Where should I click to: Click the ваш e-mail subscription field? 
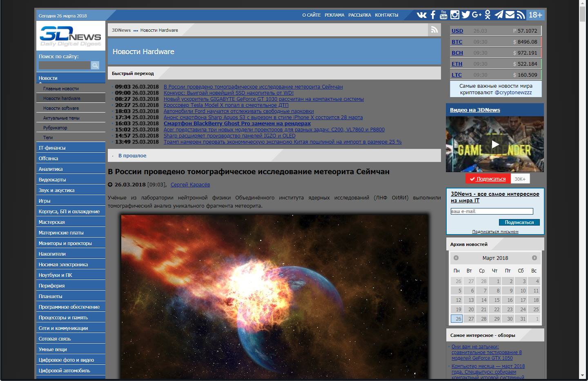492,211
